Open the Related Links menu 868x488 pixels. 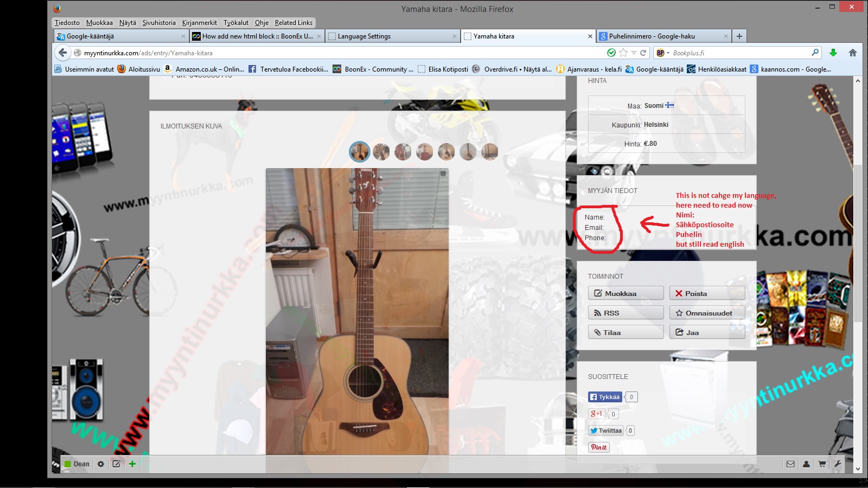tap(293, 23)
